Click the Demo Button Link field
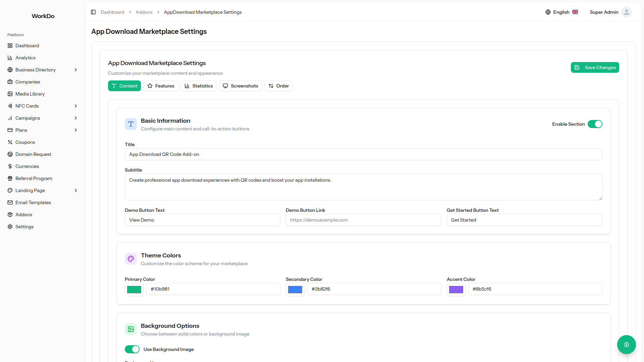 tap(363, 220)
